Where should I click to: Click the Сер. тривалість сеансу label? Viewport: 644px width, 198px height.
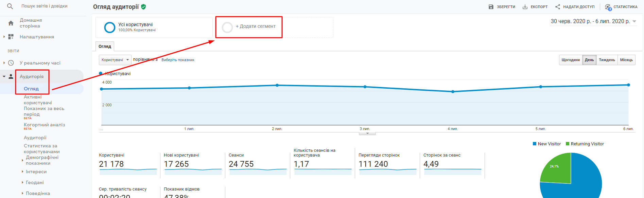pos(123,189)
